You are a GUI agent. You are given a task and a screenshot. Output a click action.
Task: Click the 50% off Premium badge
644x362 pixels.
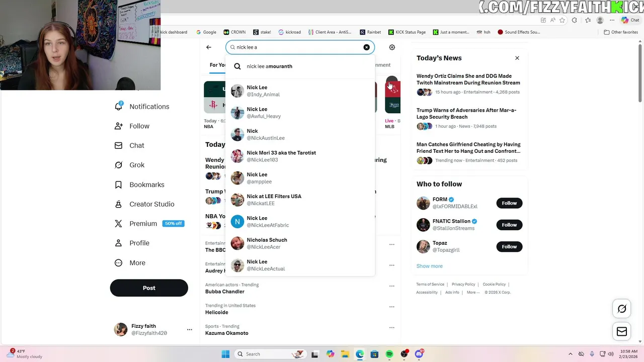(174, 224)
